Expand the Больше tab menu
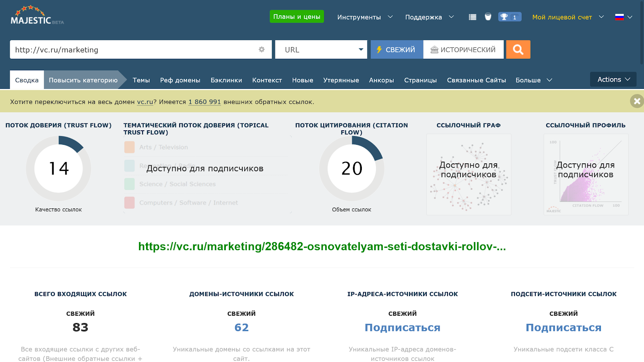644x362 pixels. point(534,80)
